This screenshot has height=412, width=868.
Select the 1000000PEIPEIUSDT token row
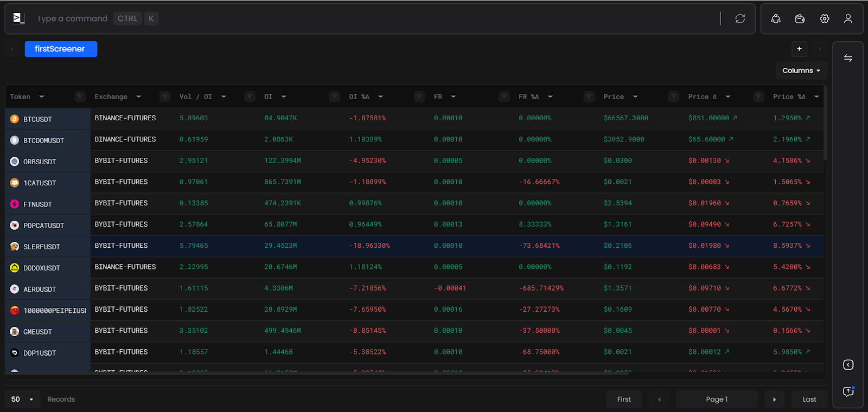pyautogui.click(x=414, y=310)
